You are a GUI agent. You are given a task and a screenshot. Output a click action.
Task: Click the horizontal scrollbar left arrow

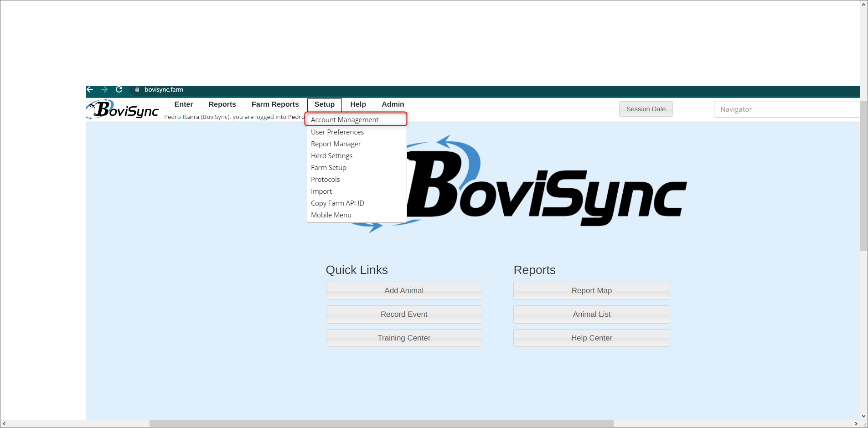click(4, 424)
